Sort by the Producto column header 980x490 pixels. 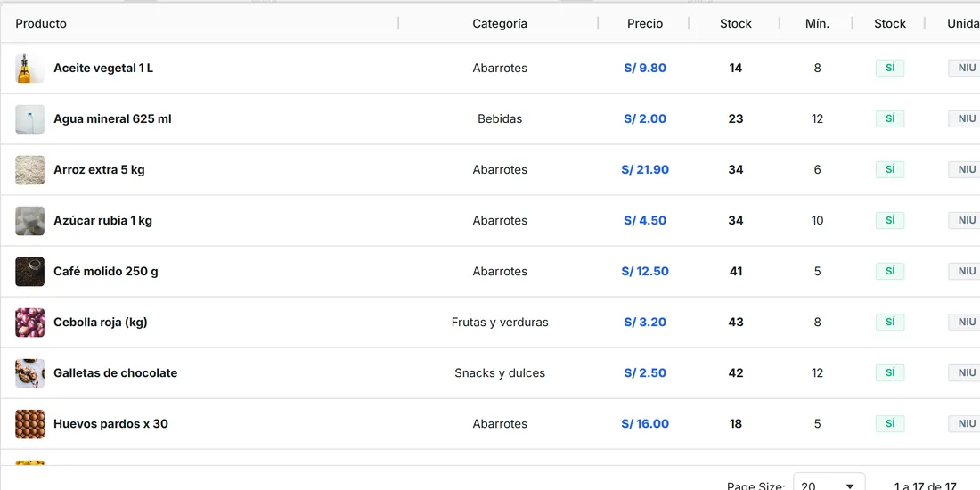41,24
